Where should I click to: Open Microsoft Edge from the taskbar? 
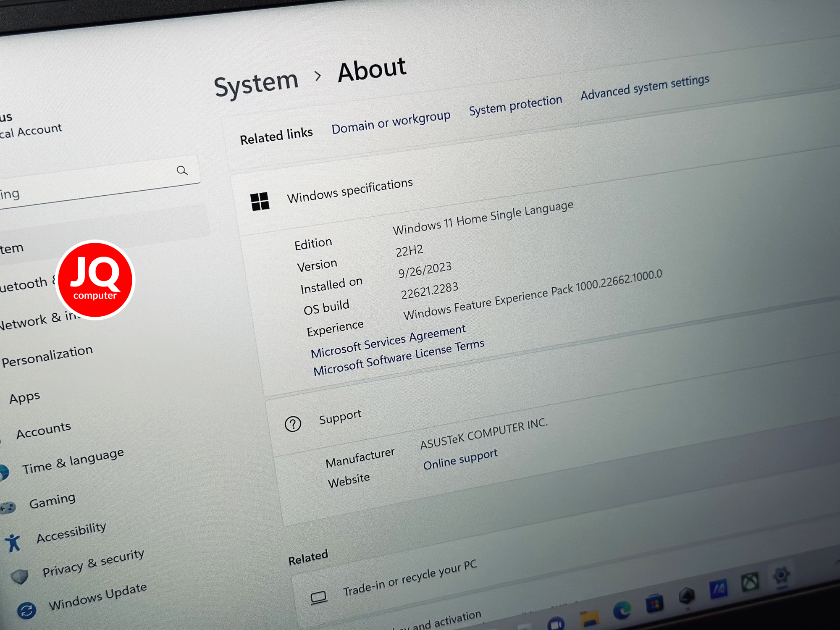pos(622,610)
